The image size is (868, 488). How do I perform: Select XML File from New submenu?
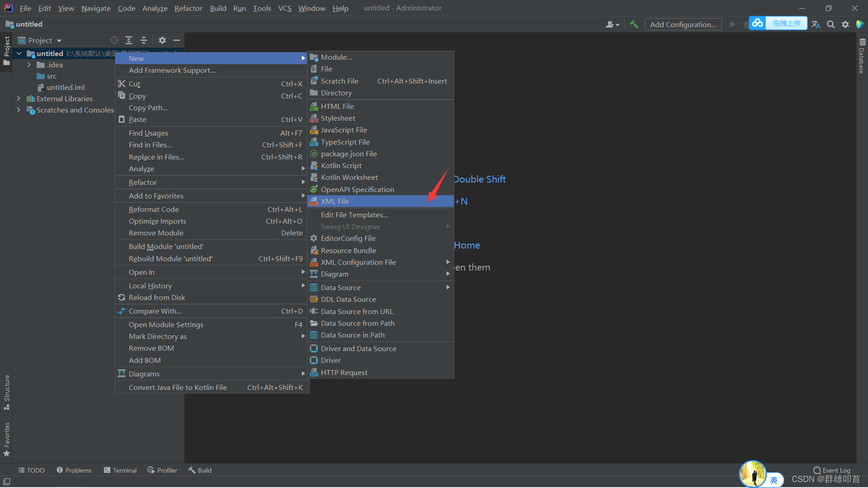coord(335,201)
